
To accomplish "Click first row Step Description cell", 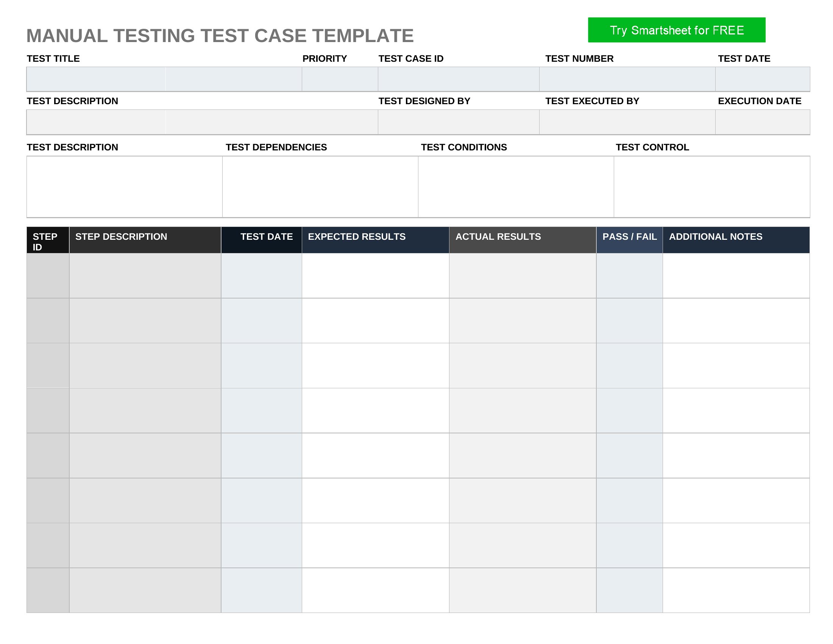I will (x=145, y=275).
